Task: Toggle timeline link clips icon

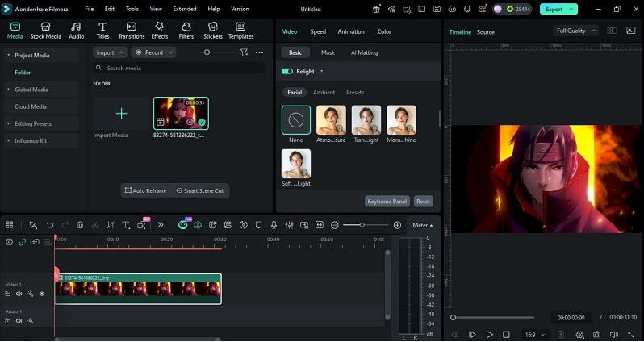Action: pyautogui.click(x=22, y=242)
